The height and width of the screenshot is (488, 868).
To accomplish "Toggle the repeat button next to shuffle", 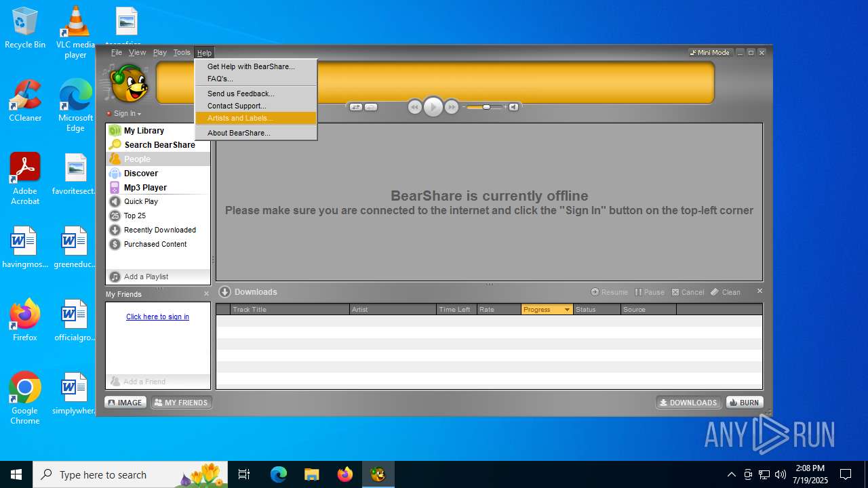I will click(371, 107).
